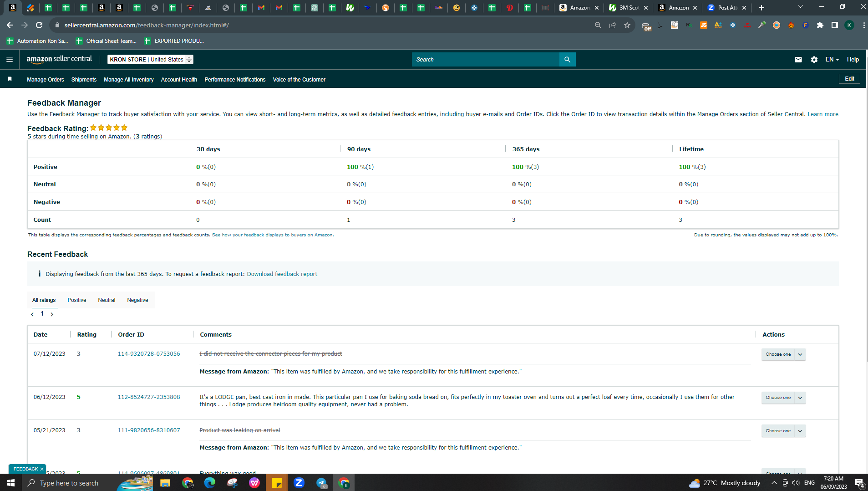Select the All ratings tab
Screen dimensions: 868x491
44,300
